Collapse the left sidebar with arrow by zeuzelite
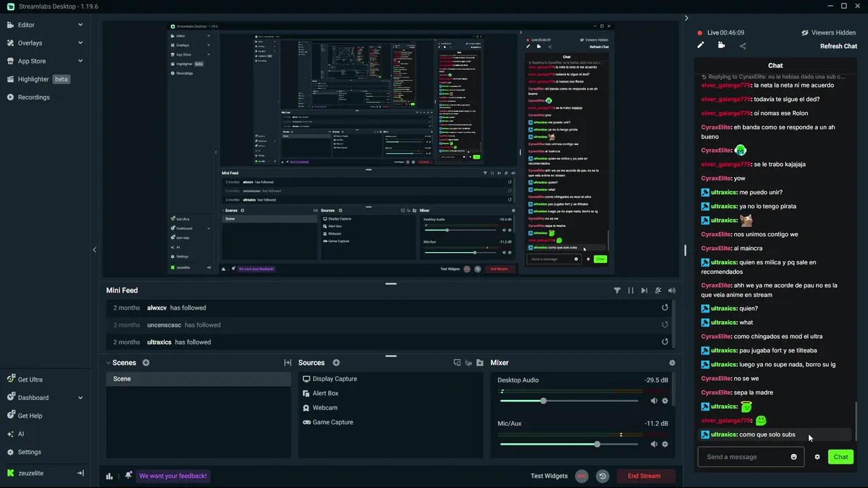 (x=80, y=473)
